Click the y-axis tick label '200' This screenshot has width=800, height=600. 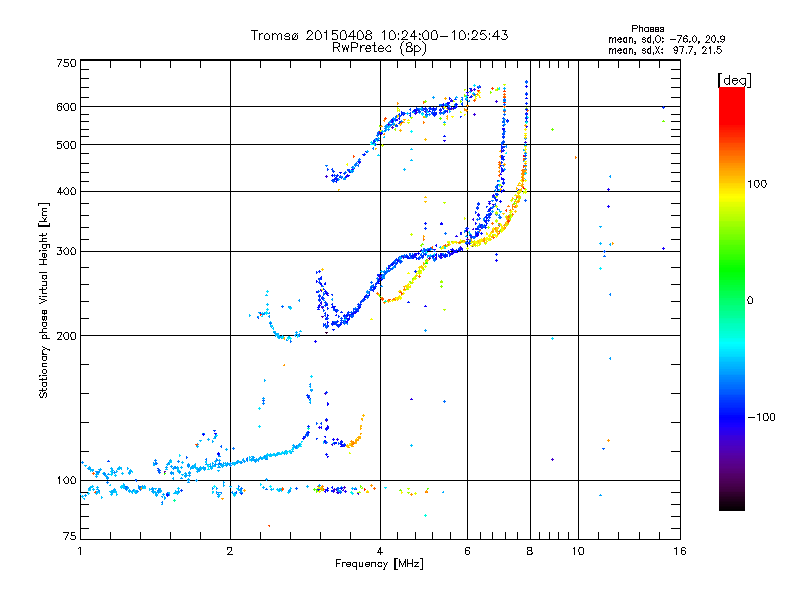(66, 336)
